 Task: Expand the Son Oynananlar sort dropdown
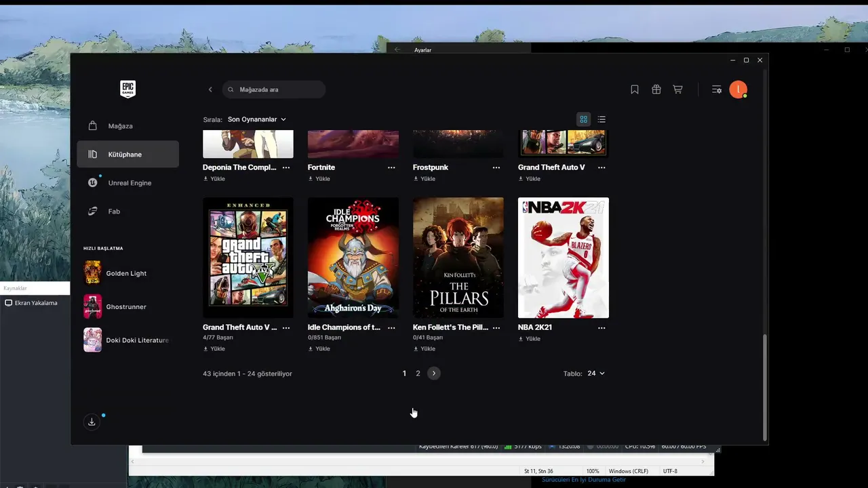click(x=257, y=119)
